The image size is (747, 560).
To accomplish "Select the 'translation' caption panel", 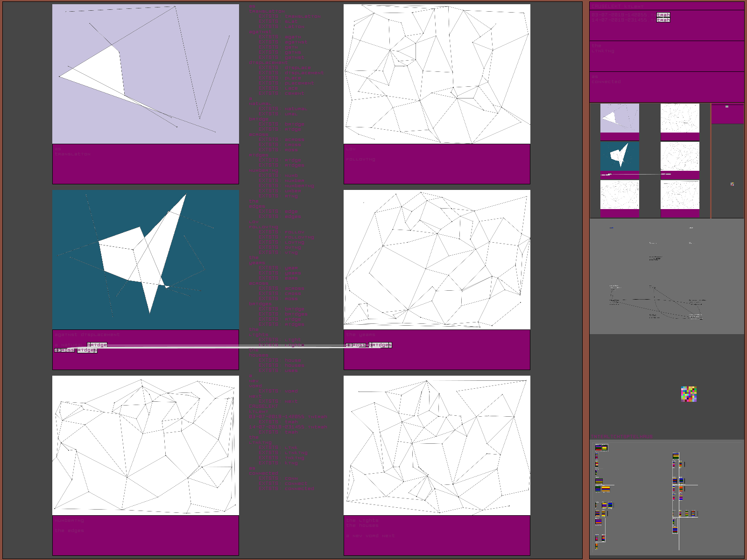I will pyautogui.click(x=146, y=164).
